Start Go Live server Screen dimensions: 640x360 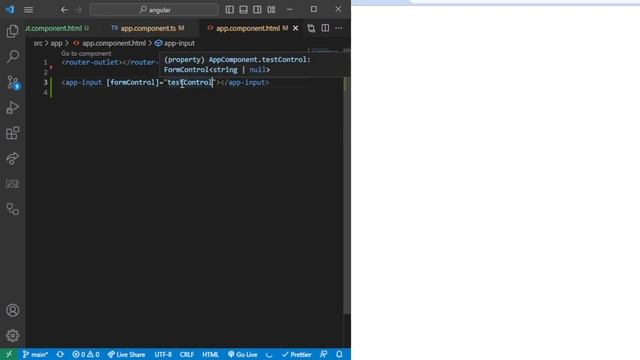click(242, 354)
